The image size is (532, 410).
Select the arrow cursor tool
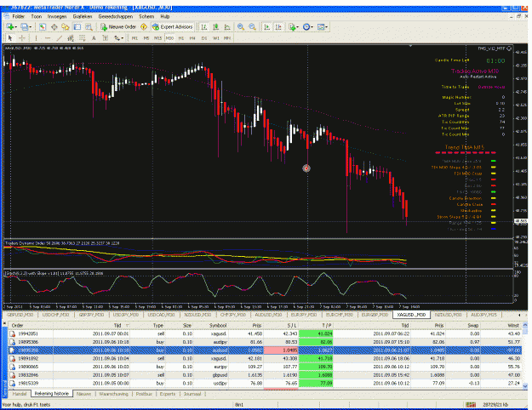pyautogui.click(x=10, y=38)
